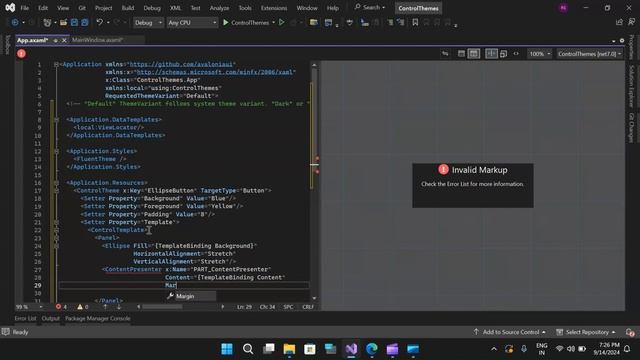Open the taskbar search
The height and width of the screenshot is (360, 640).
(248, 349)
